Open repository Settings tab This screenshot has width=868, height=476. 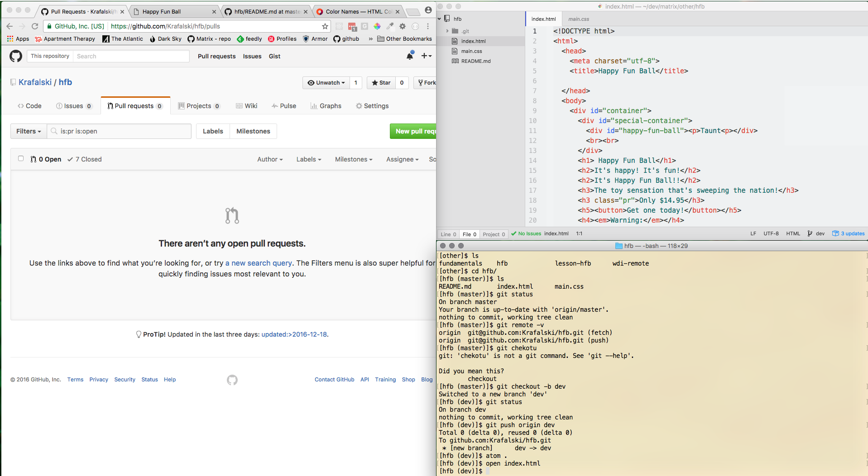pyautogui.click(x=372, y=106)
